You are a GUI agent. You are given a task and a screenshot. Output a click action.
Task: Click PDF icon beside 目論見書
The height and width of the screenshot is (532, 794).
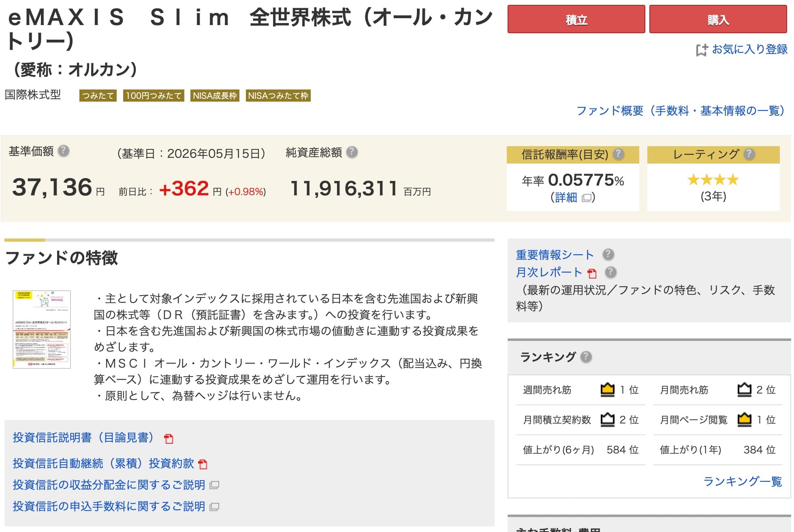(169, 438)
